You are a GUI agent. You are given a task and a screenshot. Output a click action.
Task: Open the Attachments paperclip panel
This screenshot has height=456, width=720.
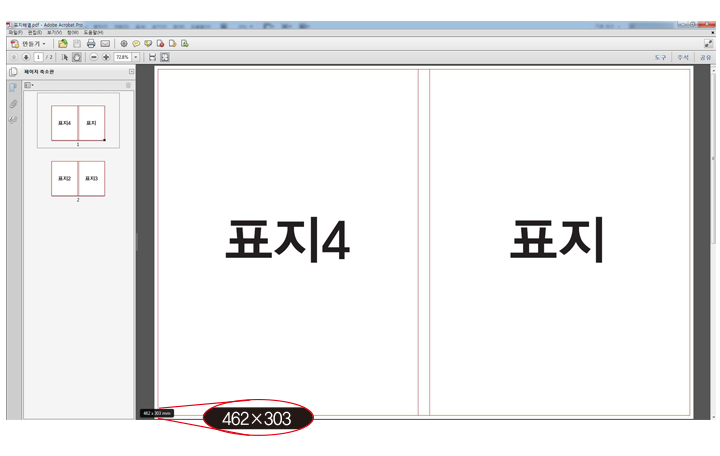13,104
